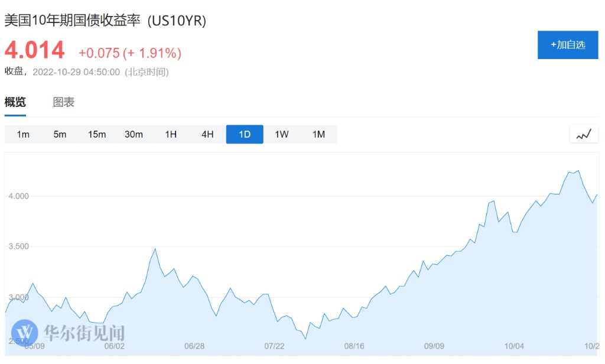Viewport: 605px width, 364px height.
Task: Switch chart to 1H interval
Action: (171, 134)
